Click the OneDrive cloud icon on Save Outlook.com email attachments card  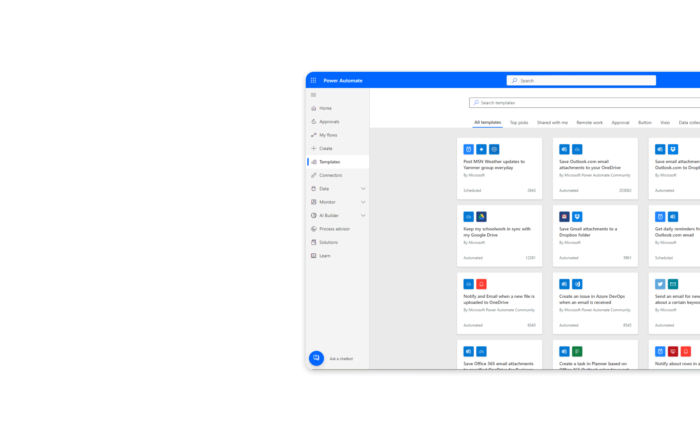click(x=577, y=150)
